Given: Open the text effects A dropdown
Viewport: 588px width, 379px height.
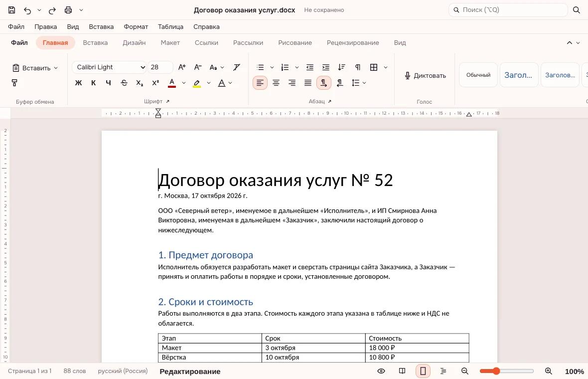Looking at the screenshot, I should (225, 83).
